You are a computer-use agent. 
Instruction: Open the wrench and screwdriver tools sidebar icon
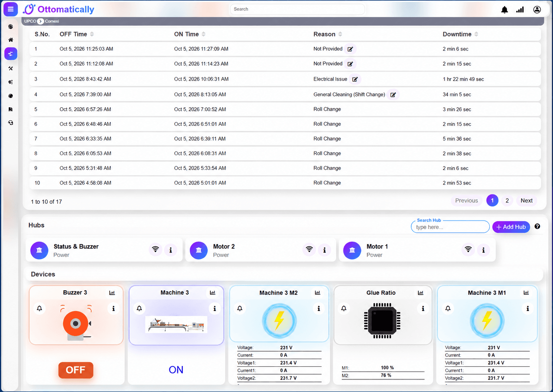(11, 68)
